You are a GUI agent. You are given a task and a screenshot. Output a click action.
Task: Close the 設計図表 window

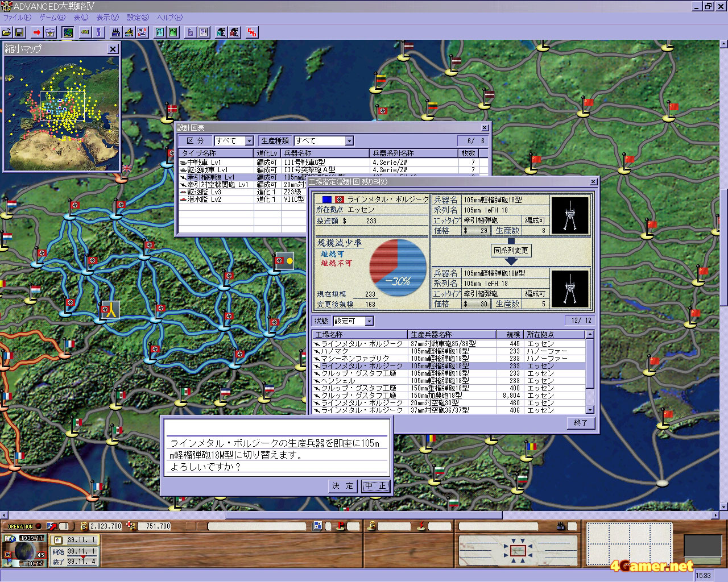tap(485, 128)
